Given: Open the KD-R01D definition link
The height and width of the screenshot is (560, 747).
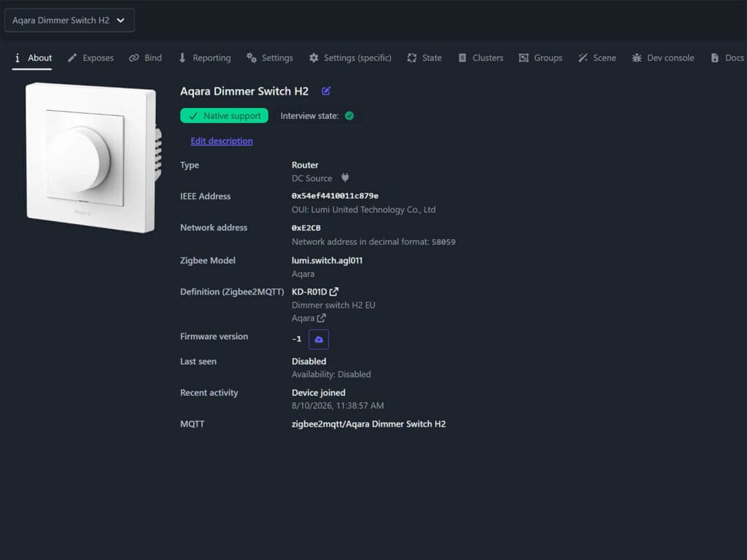Looking at the screenshot, I should 315,292.
